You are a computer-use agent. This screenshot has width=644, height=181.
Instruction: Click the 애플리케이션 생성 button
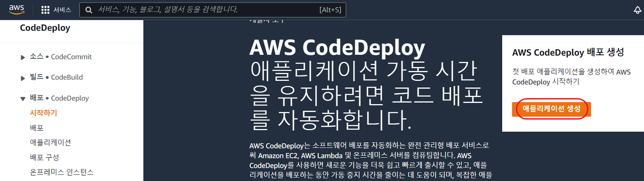point(551,109)
